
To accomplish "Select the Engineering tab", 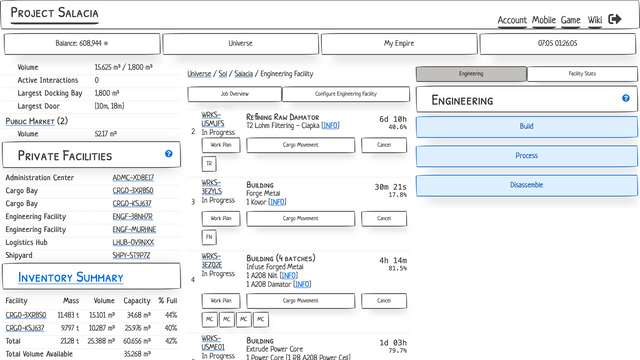I will pyautogui.click(x=471, y=74).
